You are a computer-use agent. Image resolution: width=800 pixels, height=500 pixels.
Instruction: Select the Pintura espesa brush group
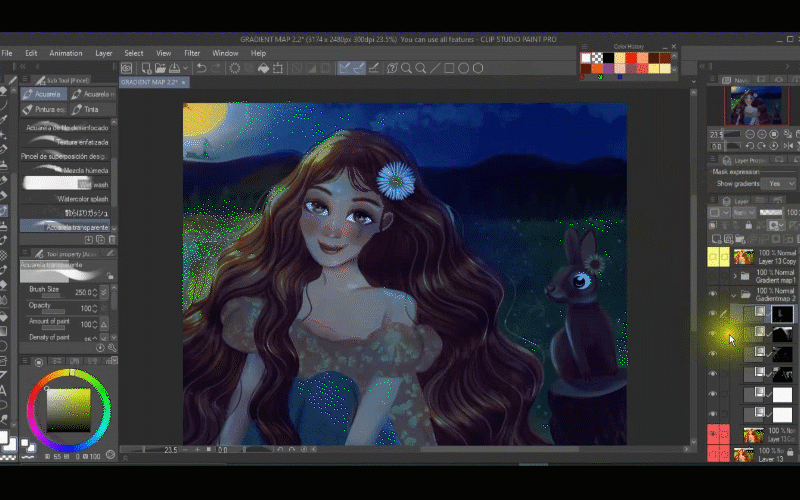[44, 109]
